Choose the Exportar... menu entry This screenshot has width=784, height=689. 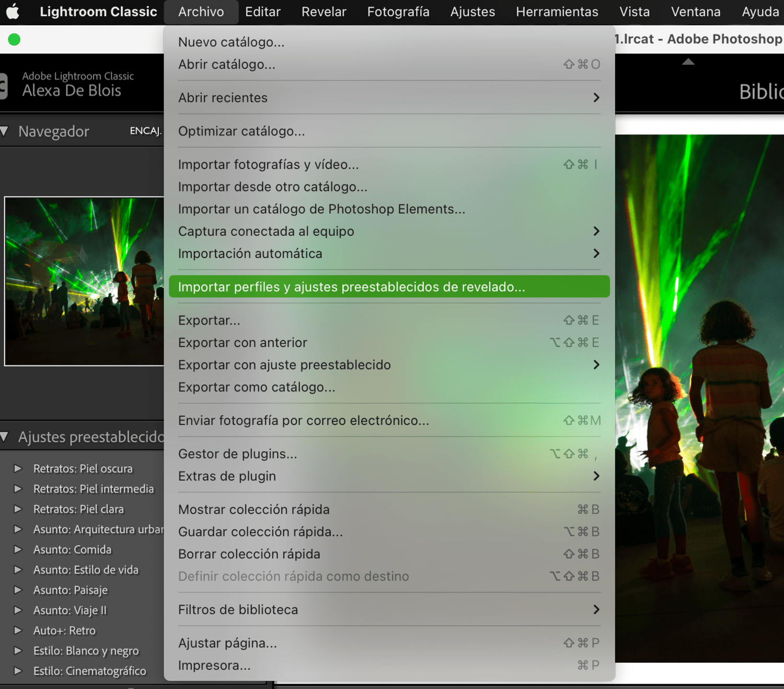tap(389, 320)
